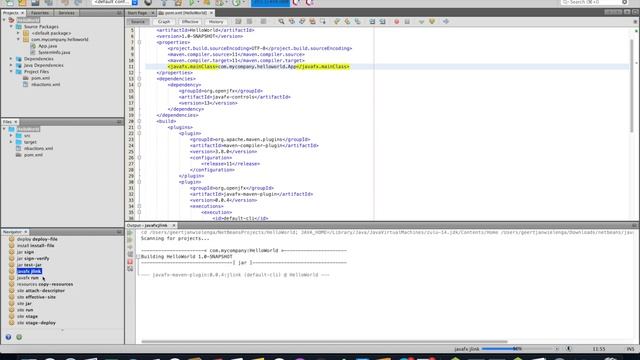Image resolution: width=640 pixels, height=360 pixels.
Task: Select the javafx run goal in Navigator
Action: click(28, 278)
